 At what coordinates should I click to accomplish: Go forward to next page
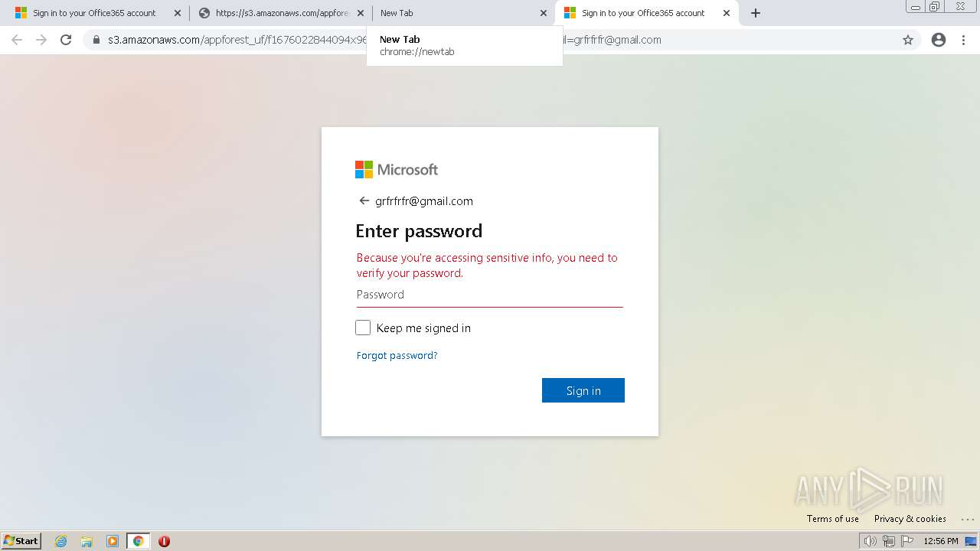pyautogui.click(x=41, y=40)
